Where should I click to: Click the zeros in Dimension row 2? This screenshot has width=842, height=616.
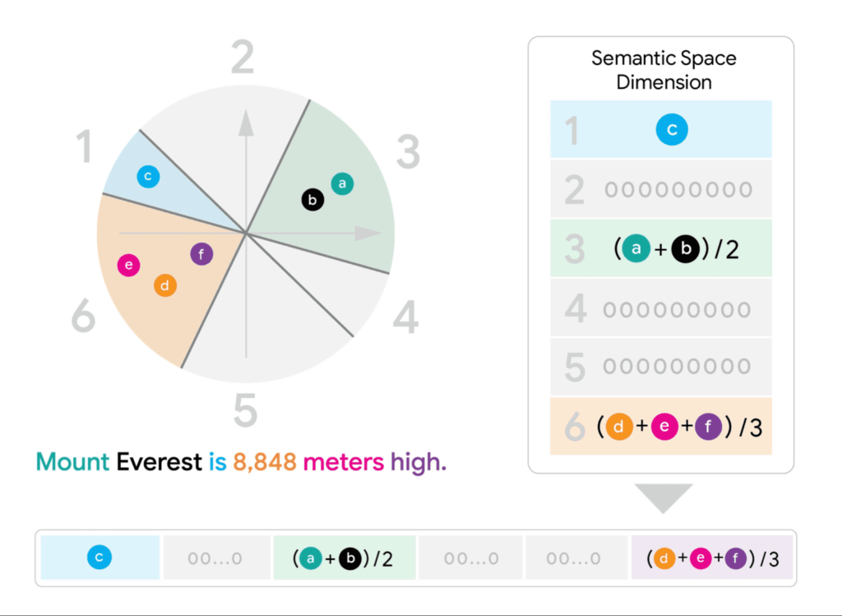[x=678, y=190]
